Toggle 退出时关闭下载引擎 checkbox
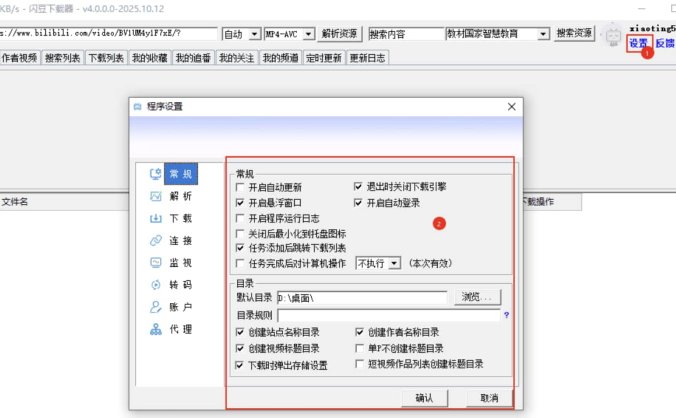 [x=358, y=187]
